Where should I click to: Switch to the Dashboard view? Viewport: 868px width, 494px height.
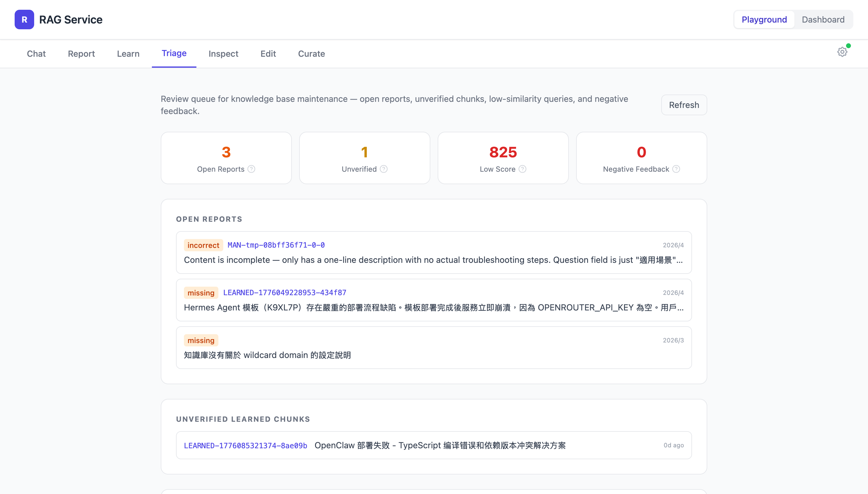[x=823, y=20]
